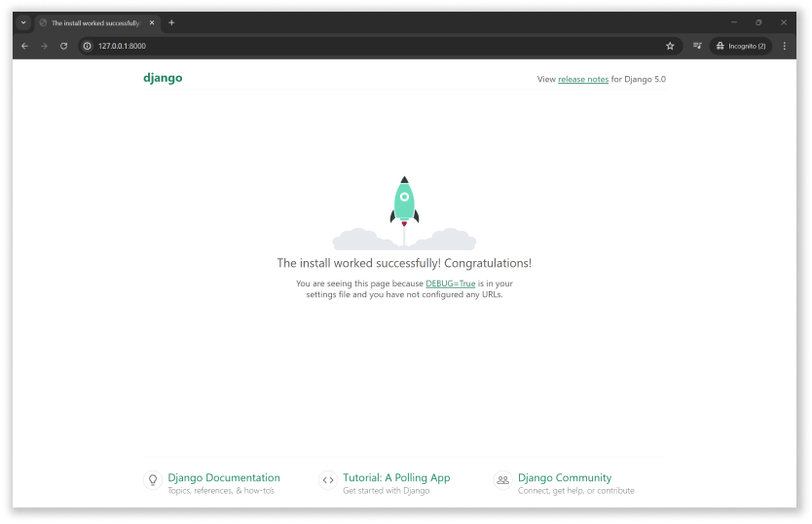Click the 'The install worked successfully! Congratulations!' heading
812x524 pixels.
click(404, 263)
